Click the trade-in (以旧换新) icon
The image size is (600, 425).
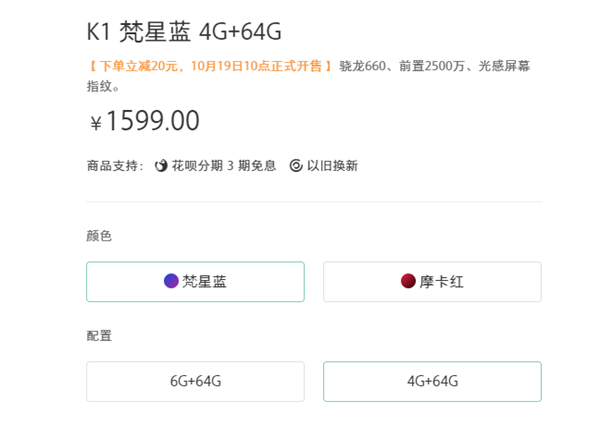pos(296,166)
